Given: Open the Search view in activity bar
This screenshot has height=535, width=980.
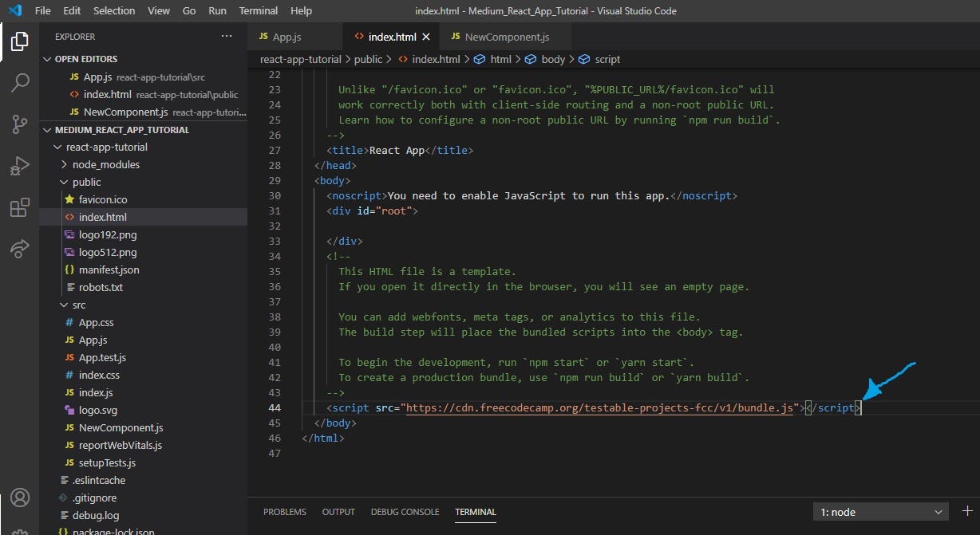Looking at the screenshot, I should (x=20, y=82).
